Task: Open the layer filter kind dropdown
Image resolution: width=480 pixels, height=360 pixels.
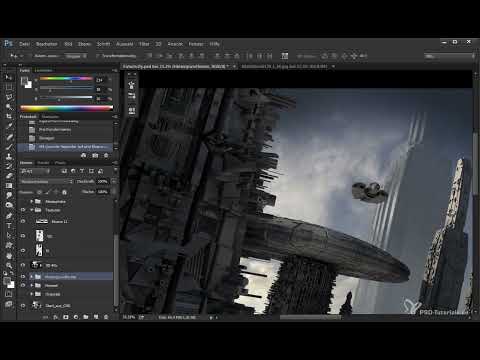Action: click(35, 171)
